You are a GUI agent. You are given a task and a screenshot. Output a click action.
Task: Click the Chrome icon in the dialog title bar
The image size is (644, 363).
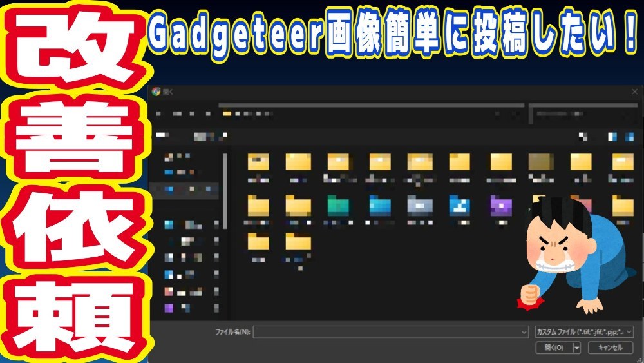point(156,92)
